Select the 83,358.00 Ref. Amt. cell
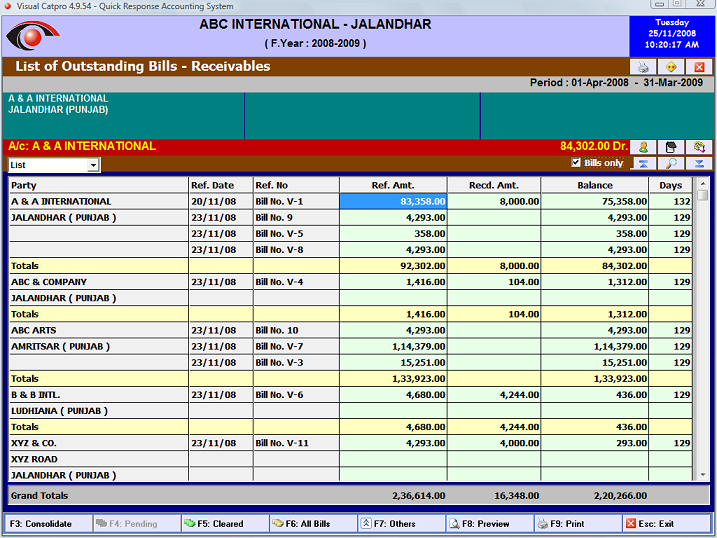 (392, 201)
